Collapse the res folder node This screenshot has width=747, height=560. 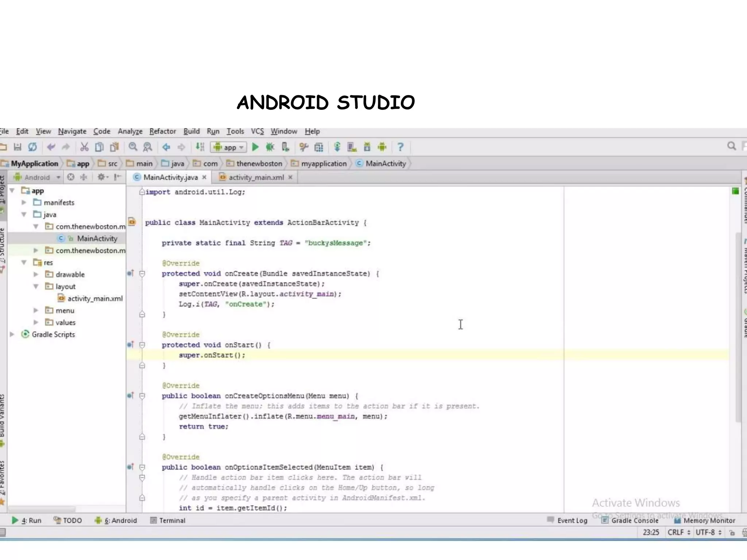pos(24,262)
